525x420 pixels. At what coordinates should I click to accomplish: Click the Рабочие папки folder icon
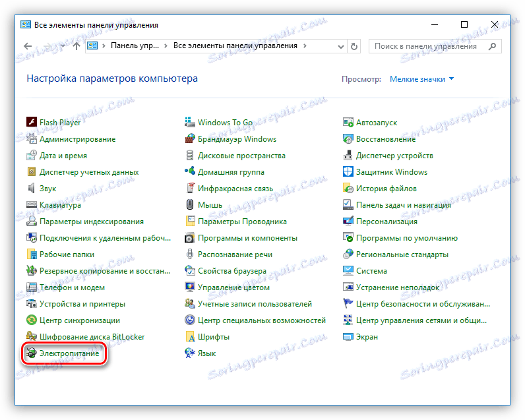pos(32,254)
